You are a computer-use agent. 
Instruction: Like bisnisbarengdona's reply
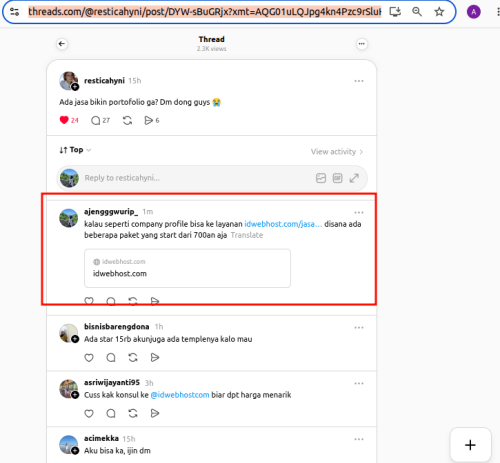coord(89,358)
